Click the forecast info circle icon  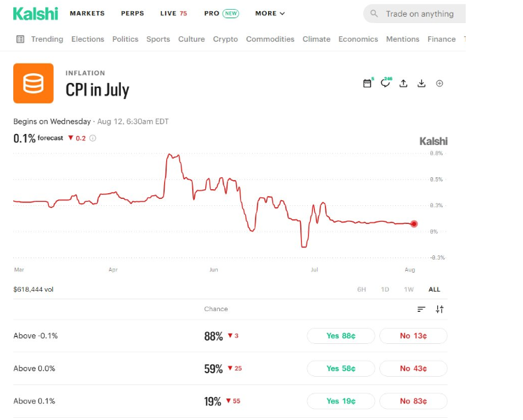point(93,138)
